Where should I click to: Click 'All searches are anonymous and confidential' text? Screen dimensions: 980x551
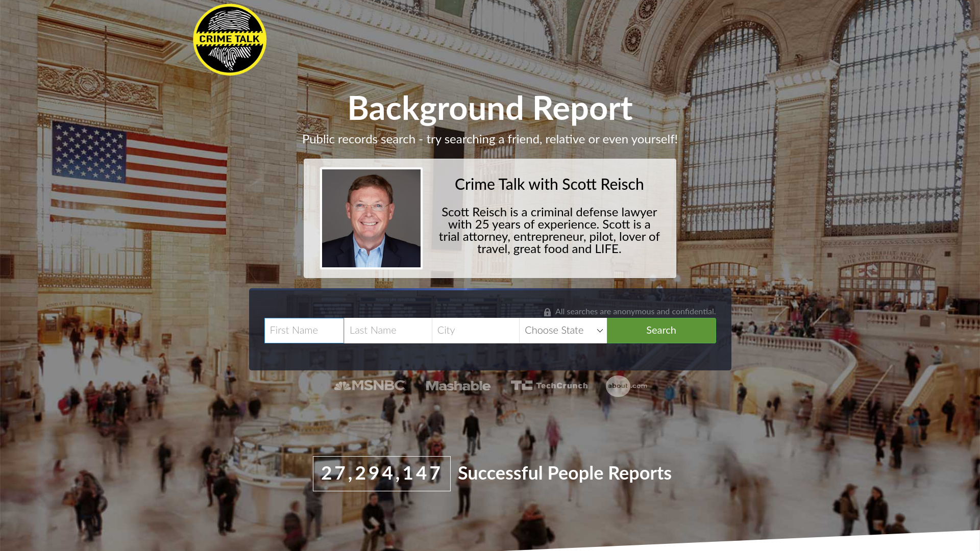pyautogui.click(x=635, y=312)
